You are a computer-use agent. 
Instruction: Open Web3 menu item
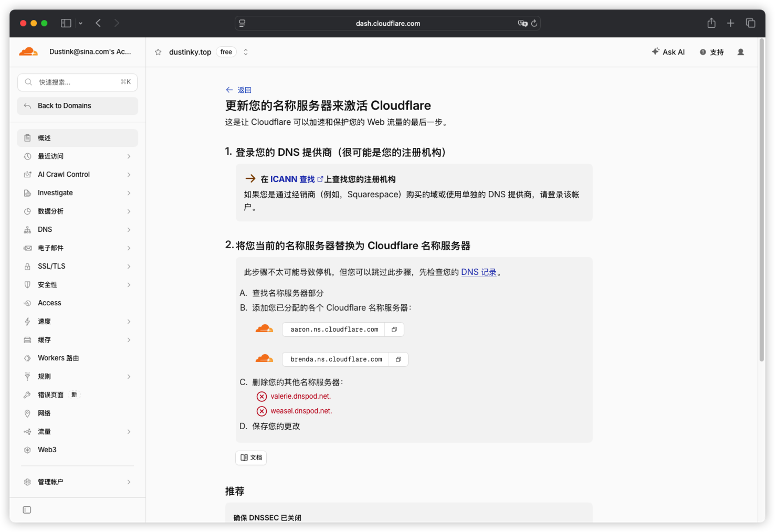pyautogui.click(x=78, y=450)
